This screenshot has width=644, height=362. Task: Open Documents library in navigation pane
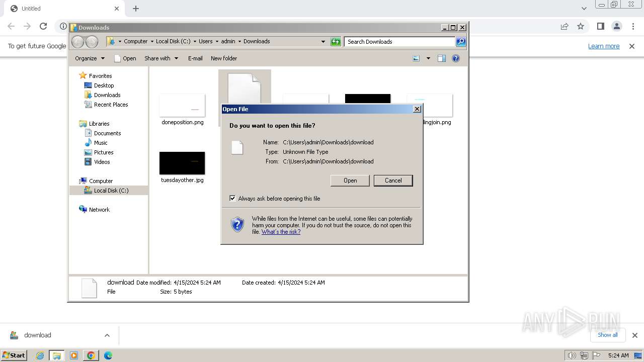[107, 133]
